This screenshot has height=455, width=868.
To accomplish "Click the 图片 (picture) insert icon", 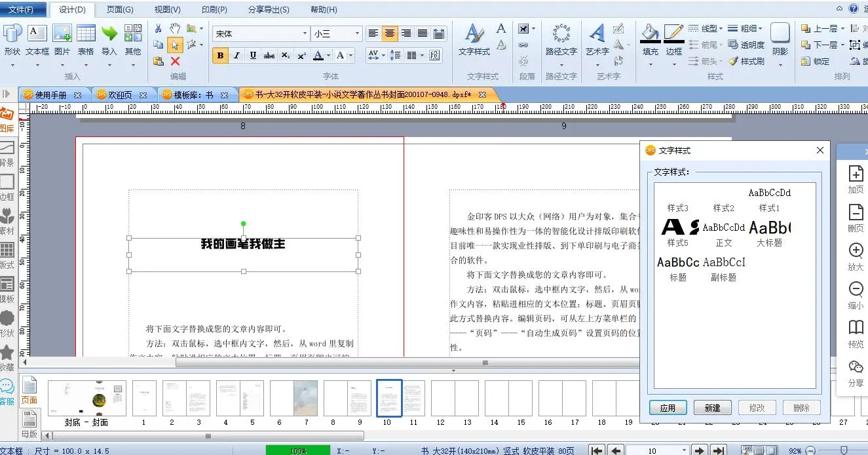I will [x=62, y=33].
